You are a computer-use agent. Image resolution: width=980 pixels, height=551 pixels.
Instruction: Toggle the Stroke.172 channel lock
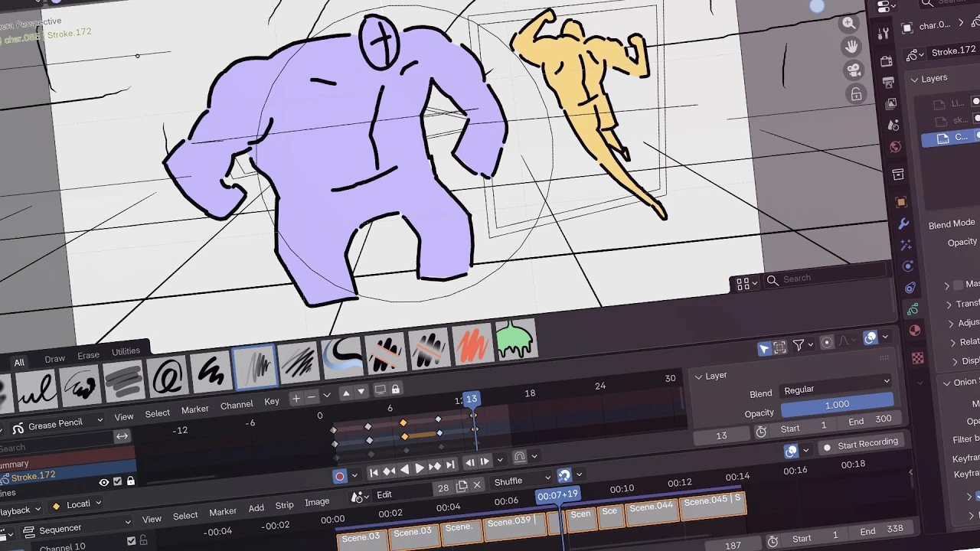click(x=131, y=481)
